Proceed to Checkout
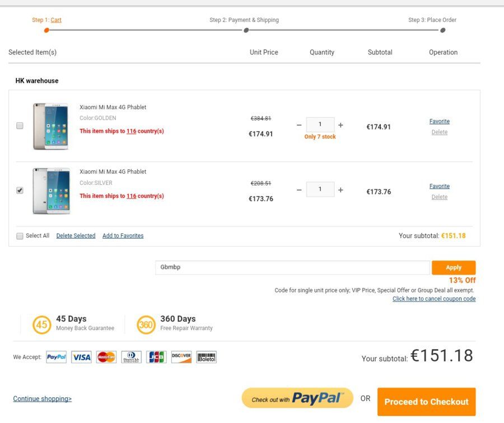The image size is (504, 423). [x=426, y=402]
